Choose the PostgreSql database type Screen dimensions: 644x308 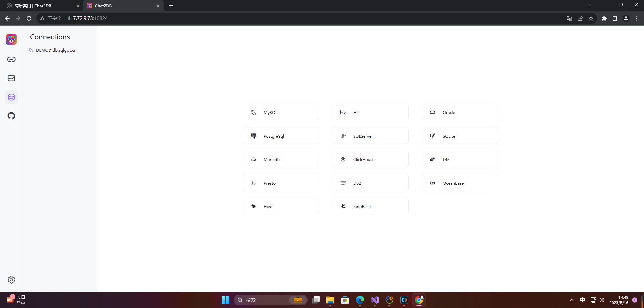tap(281, 136)
